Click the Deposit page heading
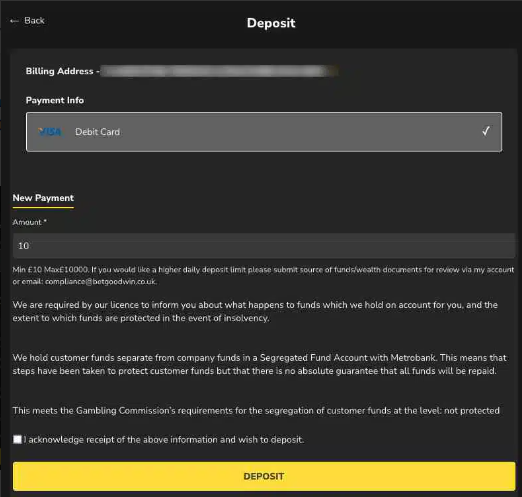This screenshot has width=522, height=497. pyautogui.click(x=271, y=23)
